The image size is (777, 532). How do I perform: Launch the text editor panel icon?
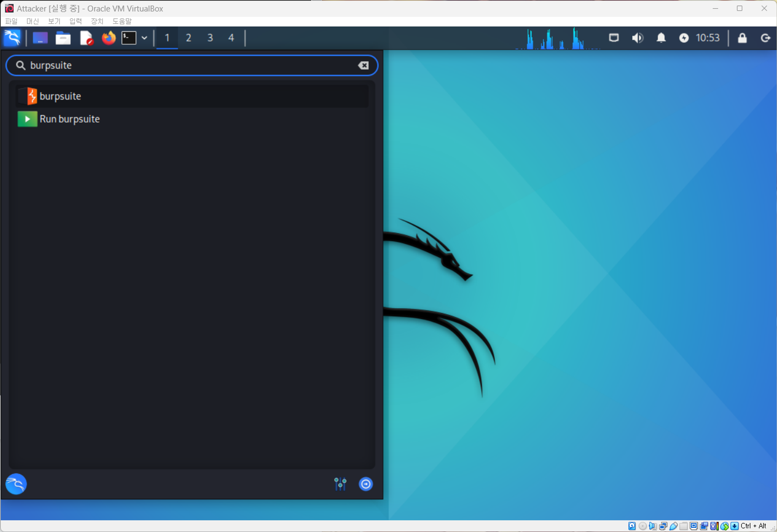[x=86, y=38]
